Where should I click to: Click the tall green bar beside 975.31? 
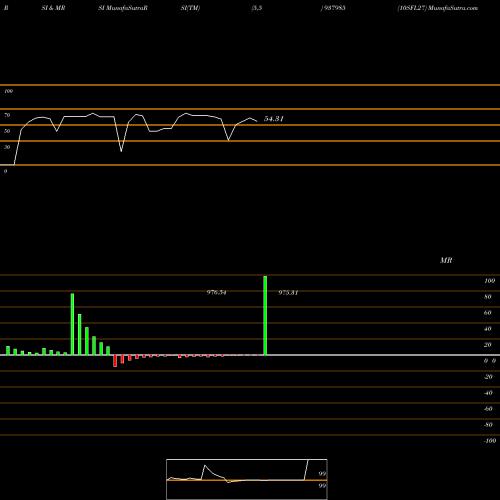[x=265, y=315]
